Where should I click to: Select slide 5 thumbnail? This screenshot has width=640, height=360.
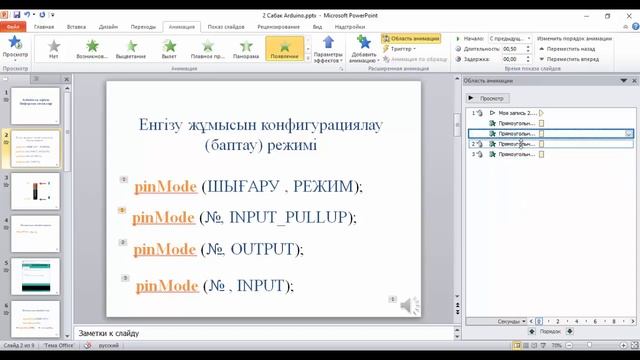pyautogui.click(x=35, y=277)
